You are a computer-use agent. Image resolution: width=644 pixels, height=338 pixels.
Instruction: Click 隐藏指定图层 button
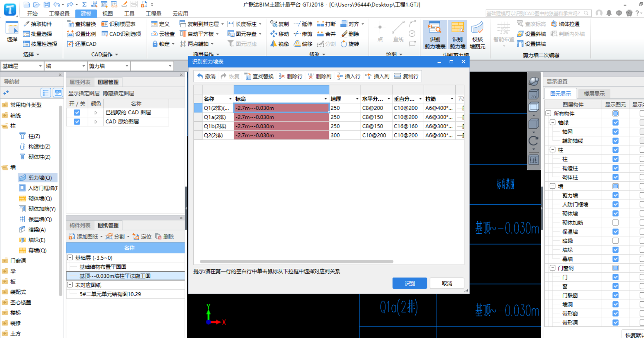[x=118, y=94]
